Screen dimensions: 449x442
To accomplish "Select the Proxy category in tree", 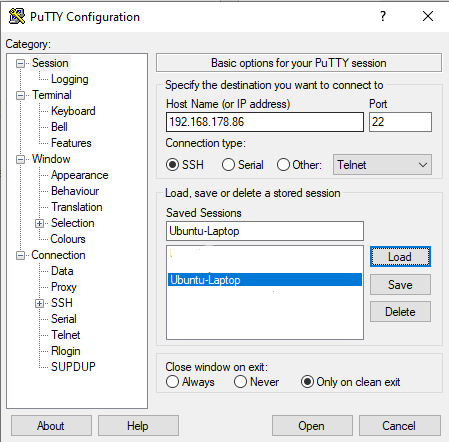I will [64, 287].
